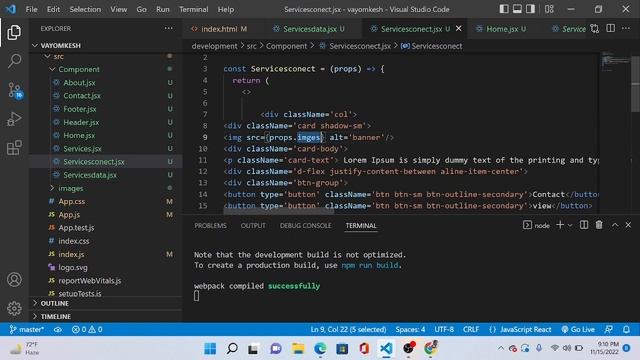Image resolution: width=640 pixels, height=360 pixels.
Task: Change the UTF-8 encoding status item
Action: (444, 329)
